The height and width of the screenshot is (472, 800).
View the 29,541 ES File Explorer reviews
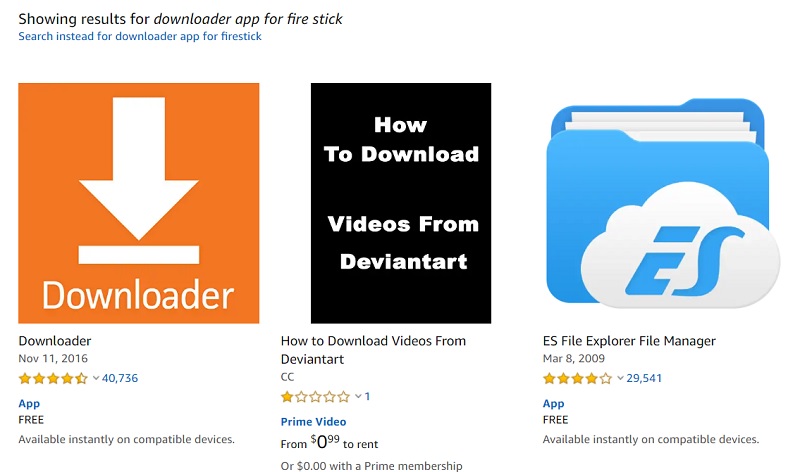click(644, 379)
